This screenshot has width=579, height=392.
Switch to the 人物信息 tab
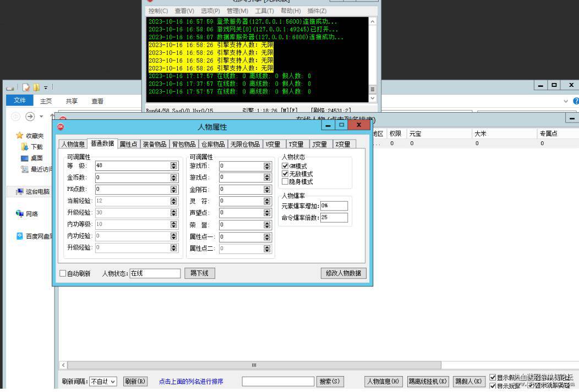coord(73,144)
